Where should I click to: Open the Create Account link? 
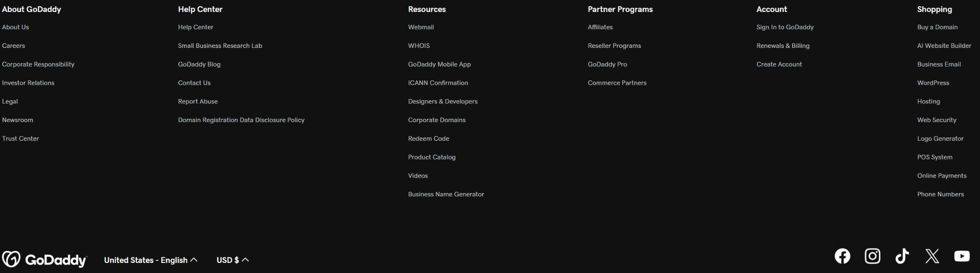tap(779, 64)
